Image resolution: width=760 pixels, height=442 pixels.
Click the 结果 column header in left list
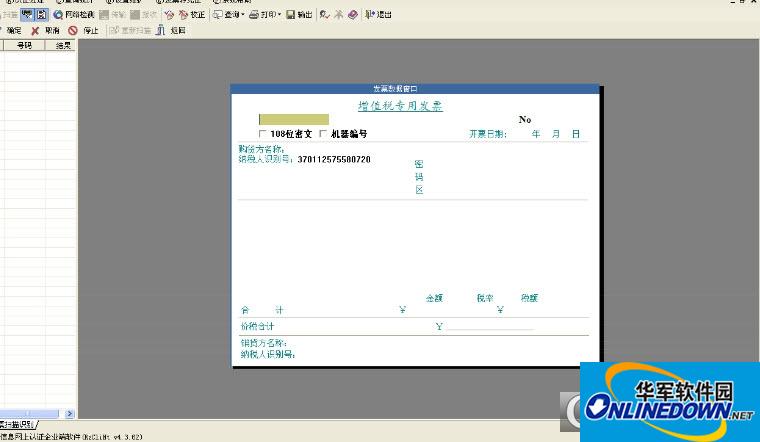coord(62,45)
